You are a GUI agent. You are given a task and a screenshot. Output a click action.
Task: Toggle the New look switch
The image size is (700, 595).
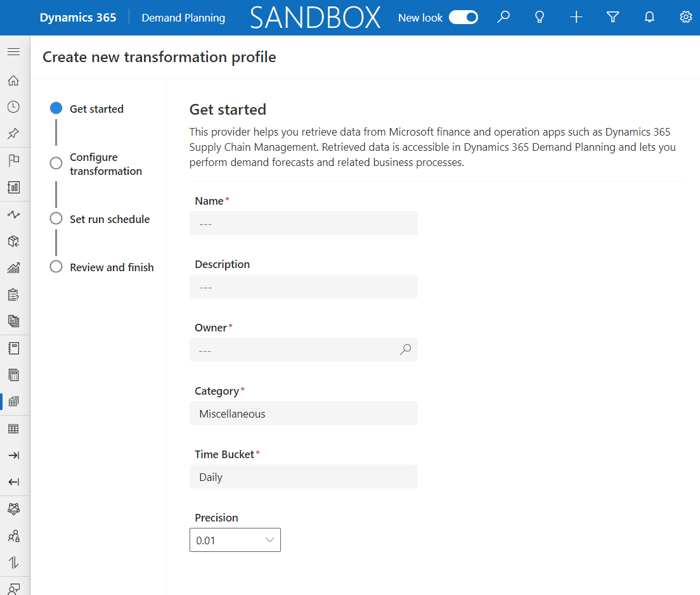pyautogui.click(x=463, y=17)
